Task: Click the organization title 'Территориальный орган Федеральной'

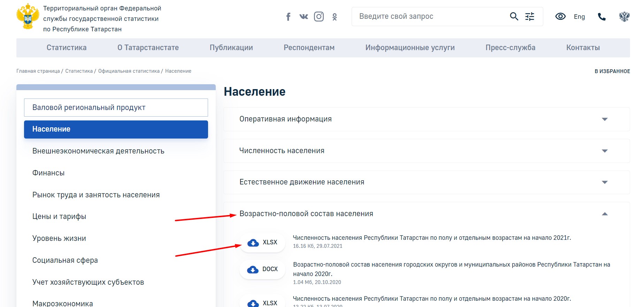Action: (102, 8)
